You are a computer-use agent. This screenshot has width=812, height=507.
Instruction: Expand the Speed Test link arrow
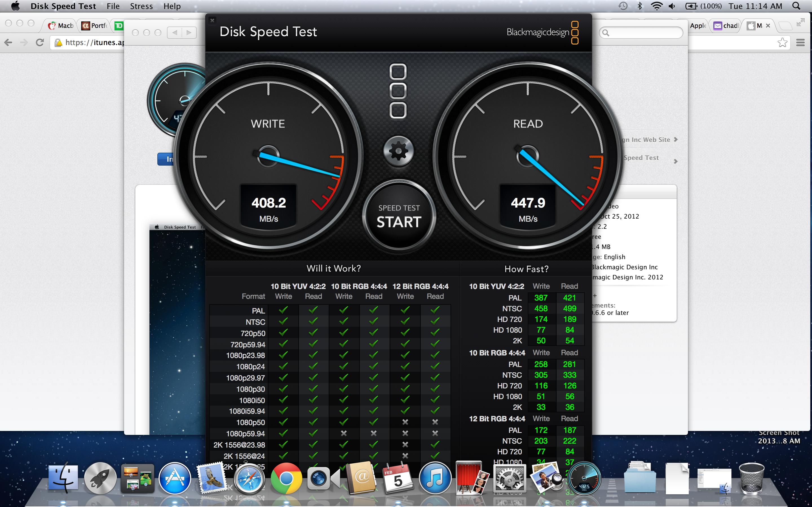[676, 162]
